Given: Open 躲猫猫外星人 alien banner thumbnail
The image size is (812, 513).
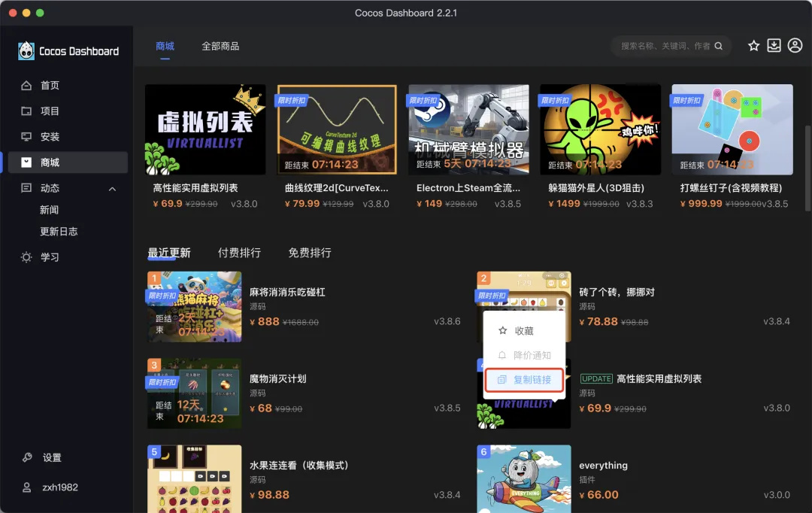Looking at the screenshot, I should pos(600,129).
